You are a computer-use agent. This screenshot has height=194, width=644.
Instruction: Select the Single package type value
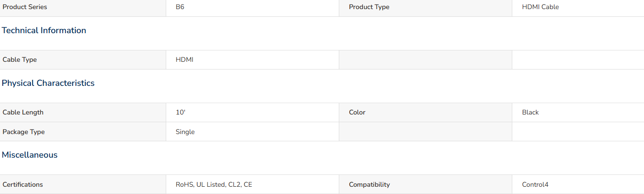click(185, 132)
